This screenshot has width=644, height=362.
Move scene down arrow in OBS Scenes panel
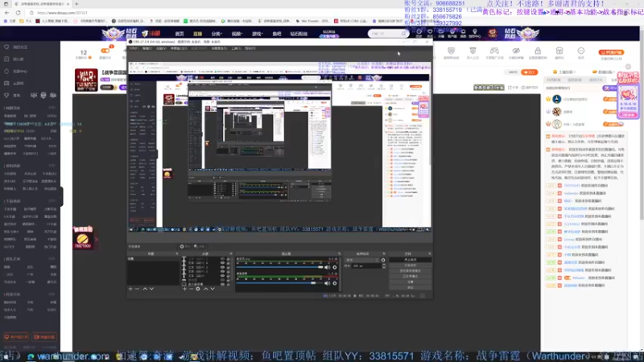[x=151, y=289]
